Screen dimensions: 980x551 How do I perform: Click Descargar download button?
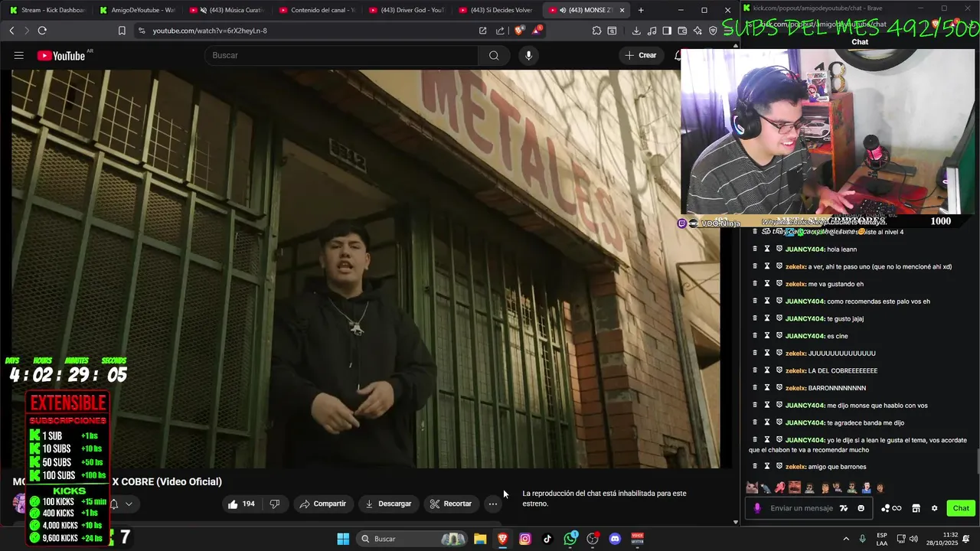[x=388, y=504]
